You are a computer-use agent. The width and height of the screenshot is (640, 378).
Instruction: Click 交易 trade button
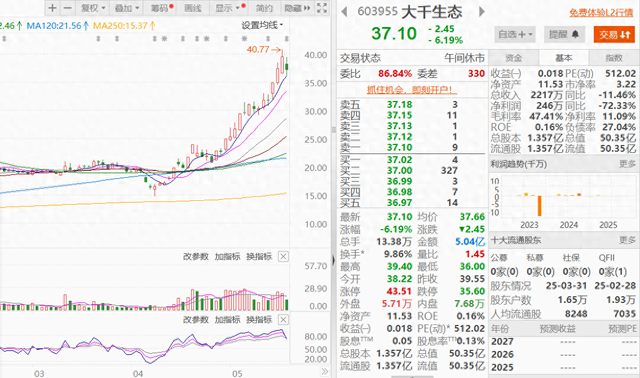click(x=614, y=35)
